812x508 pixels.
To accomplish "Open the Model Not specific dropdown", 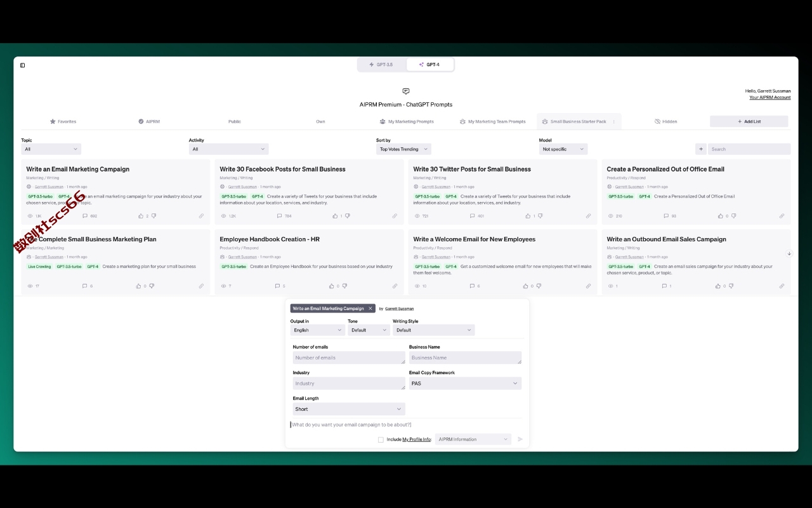I will (563, 149).
